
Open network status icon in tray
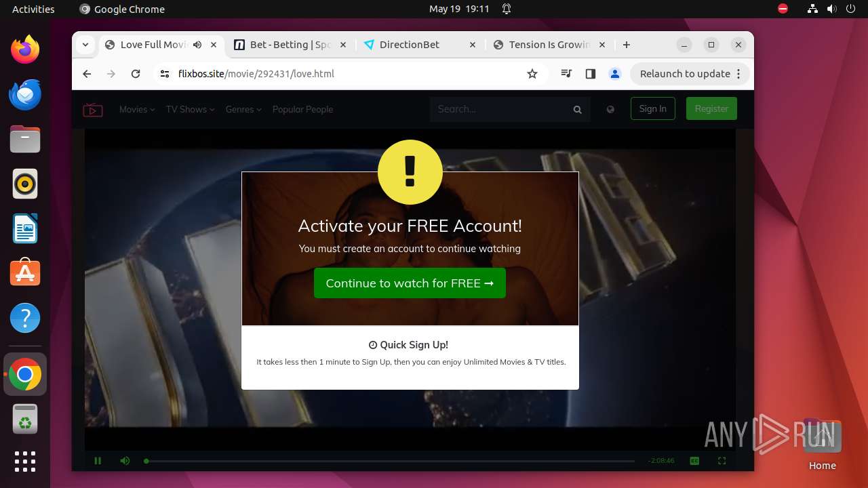point(812,9)
